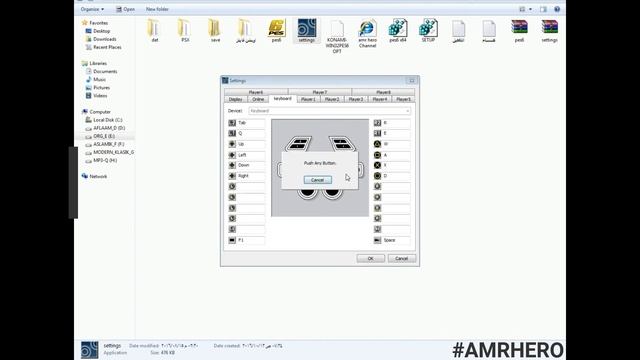Select the pes6 RAR archive file

click(x=519, y=31)
